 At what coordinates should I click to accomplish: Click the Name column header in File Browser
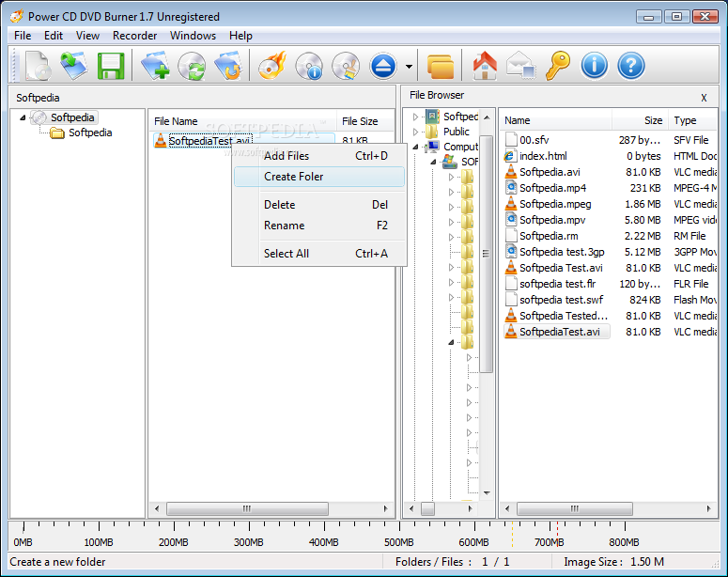coord(556,121)
